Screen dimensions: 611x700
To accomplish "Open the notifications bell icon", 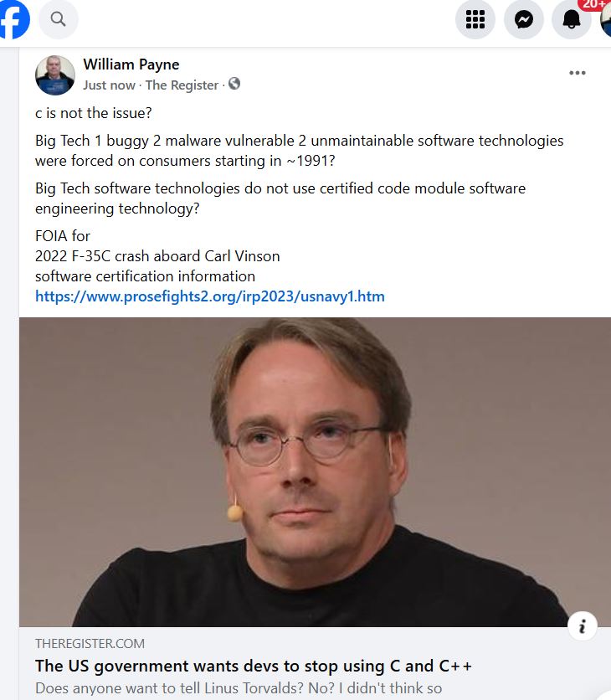I will [x=572, y=19].
